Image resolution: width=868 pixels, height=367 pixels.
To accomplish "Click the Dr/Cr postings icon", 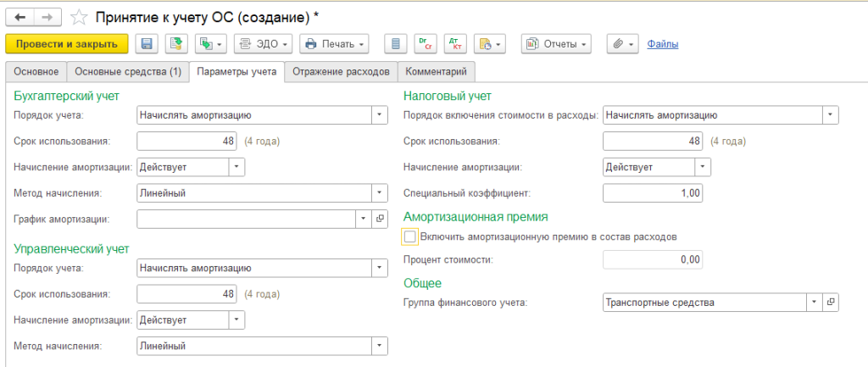I will tap(424, 43).
